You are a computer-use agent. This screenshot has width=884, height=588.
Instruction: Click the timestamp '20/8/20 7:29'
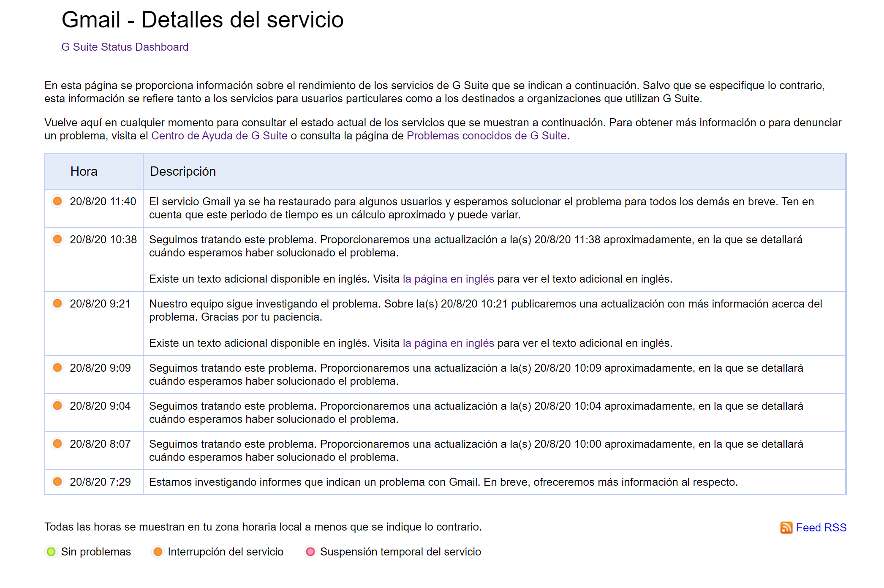(x=100, y=482)
